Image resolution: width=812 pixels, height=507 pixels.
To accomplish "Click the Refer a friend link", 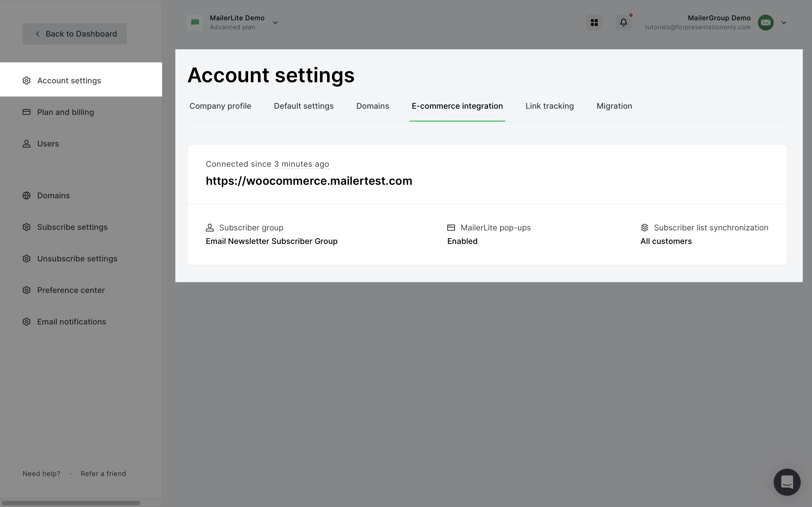I will click(103, 473).
